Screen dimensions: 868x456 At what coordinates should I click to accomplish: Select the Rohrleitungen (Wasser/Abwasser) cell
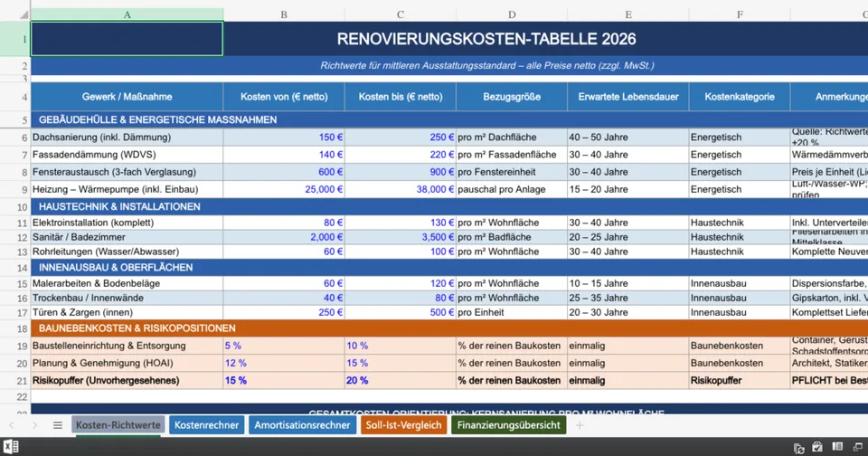click(x=127, y=252)
